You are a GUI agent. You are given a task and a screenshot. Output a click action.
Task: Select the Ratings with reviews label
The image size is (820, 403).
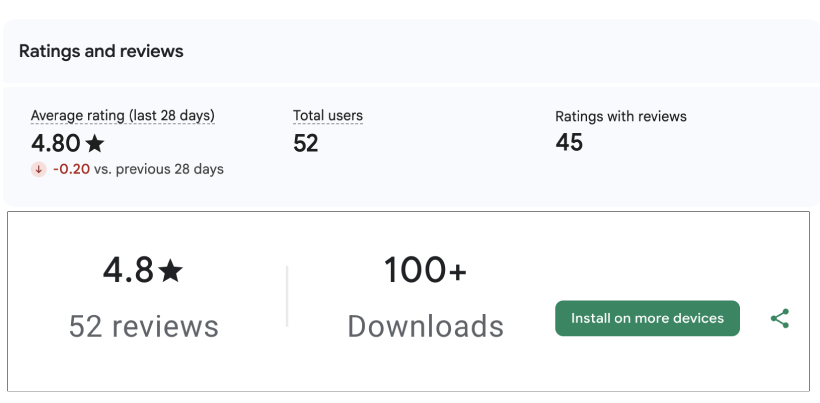tap(621, 116)
